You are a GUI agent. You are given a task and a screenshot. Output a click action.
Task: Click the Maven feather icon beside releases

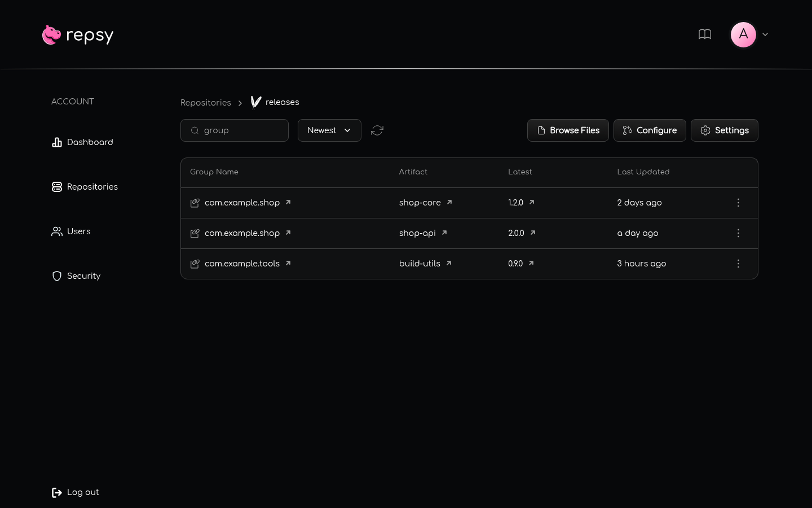(256, 102)
